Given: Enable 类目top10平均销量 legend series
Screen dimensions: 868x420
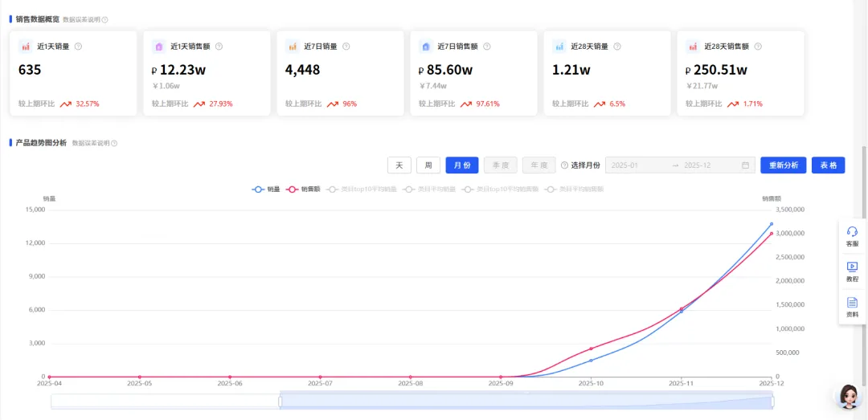Looking at the screenshot, I should point(362,190).
